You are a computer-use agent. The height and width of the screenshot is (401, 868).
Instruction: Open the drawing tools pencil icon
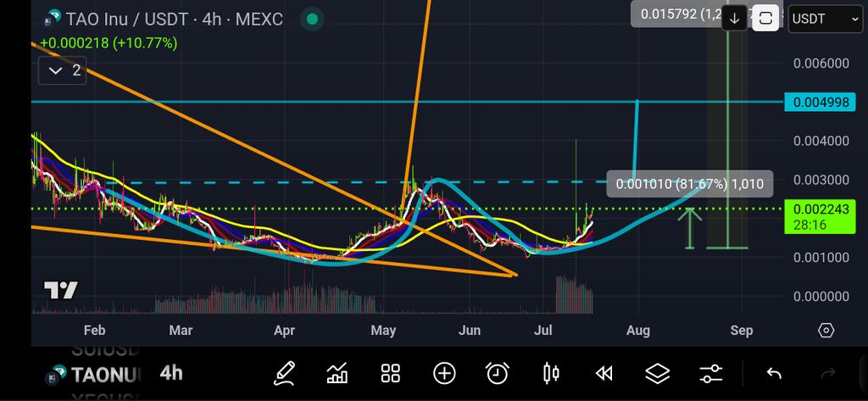click(285, 373)
